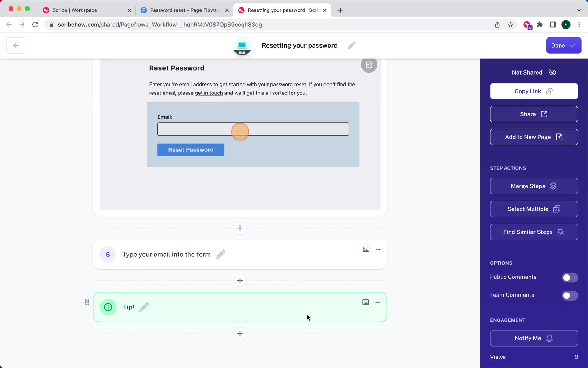588x368 pixels.
Task: Click the image icon on Tip step
Action: [366, 302]
